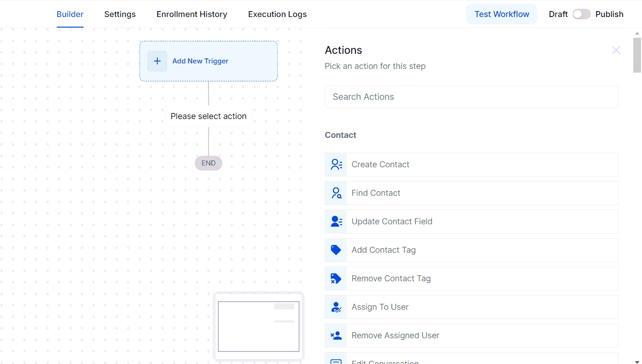Click Add New Trigger label
The height and width of the screenshot is (364, 642).
coord(200,61)
